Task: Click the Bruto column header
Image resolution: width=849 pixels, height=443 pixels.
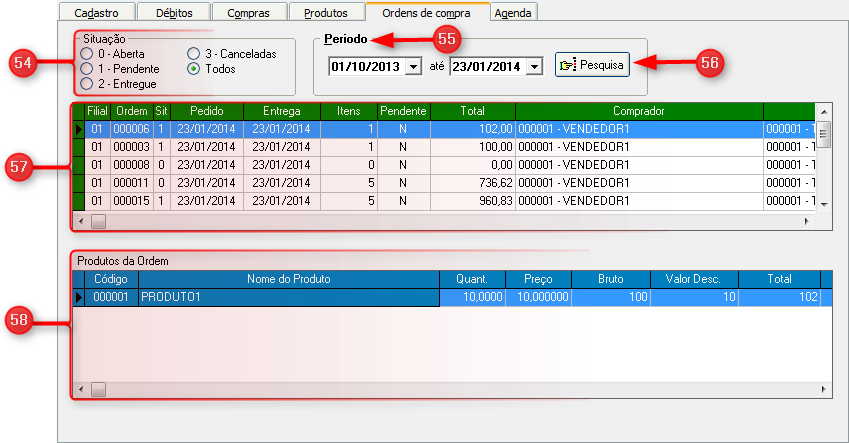Action: [x=611, y=279]
